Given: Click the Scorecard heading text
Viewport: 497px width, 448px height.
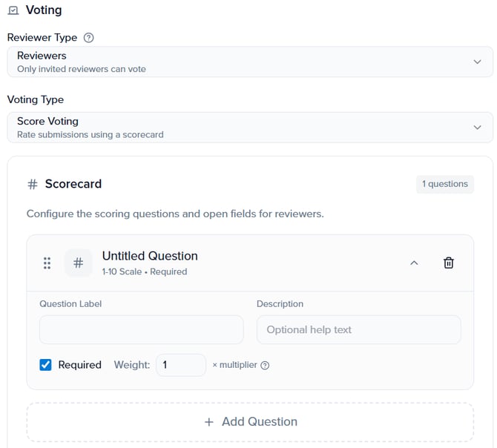Looking at the screenshot, I should (x=73, y=184).
